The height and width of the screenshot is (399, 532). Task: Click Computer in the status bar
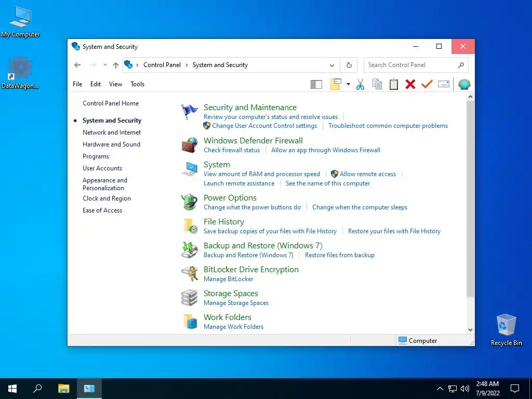click(418, 340)
